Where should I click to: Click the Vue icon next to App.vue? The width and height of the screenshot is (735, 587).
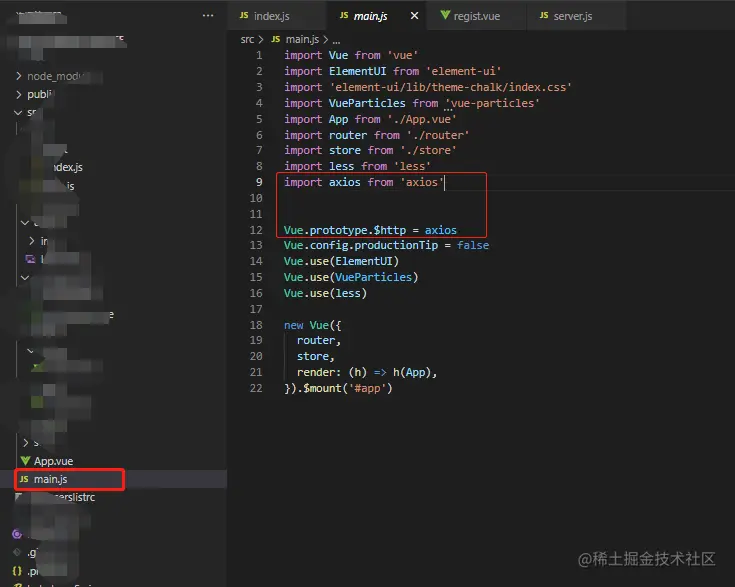(26, 461)
